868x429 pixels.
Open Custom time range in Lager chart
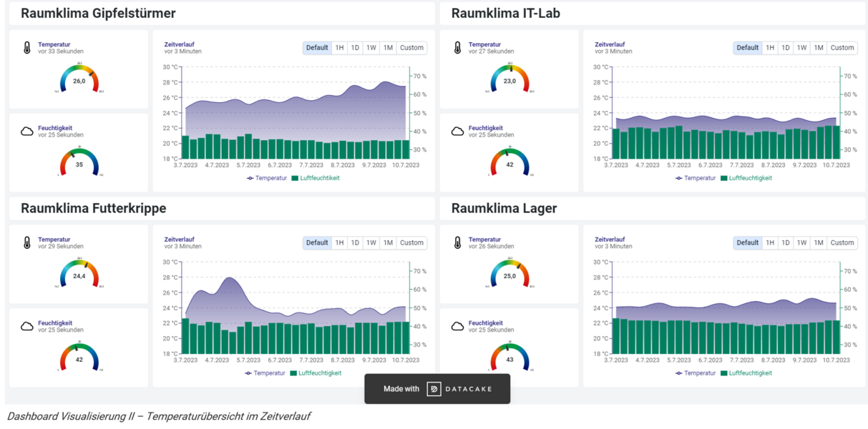coord(842,243)
